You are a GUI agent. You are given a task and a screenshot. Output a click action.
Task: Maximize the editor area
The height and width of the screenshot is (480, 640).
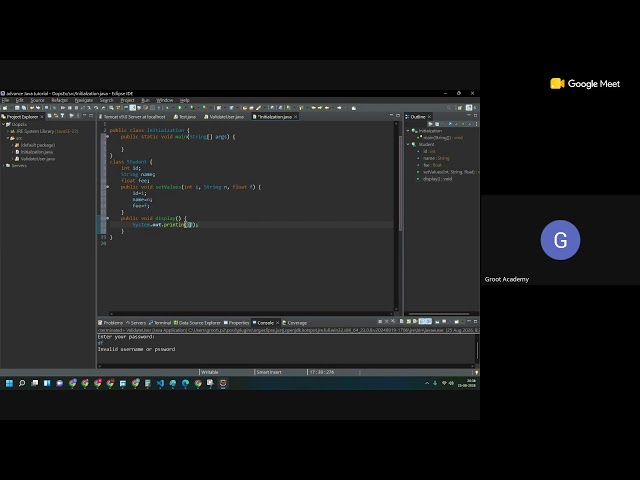point(398,116)
